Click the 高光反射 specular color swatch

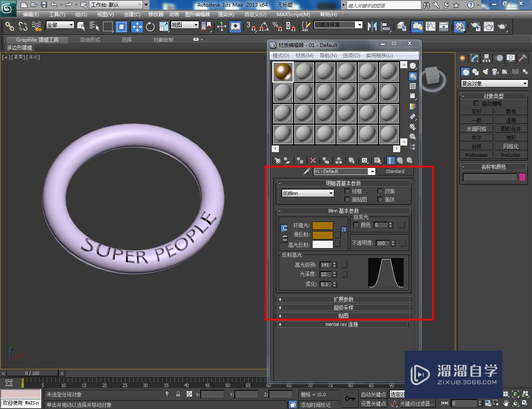pos(323,244)
